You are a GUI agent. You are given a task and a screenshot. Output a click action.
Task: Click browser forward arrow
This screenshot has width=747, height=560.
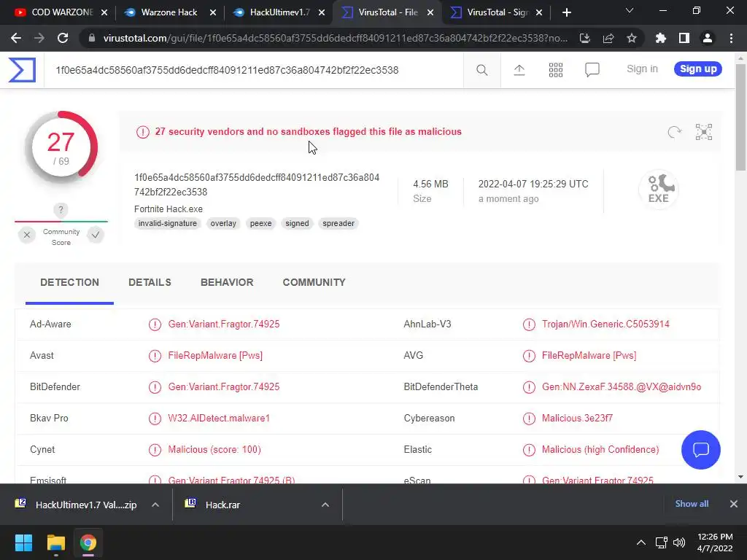(39, 38)
